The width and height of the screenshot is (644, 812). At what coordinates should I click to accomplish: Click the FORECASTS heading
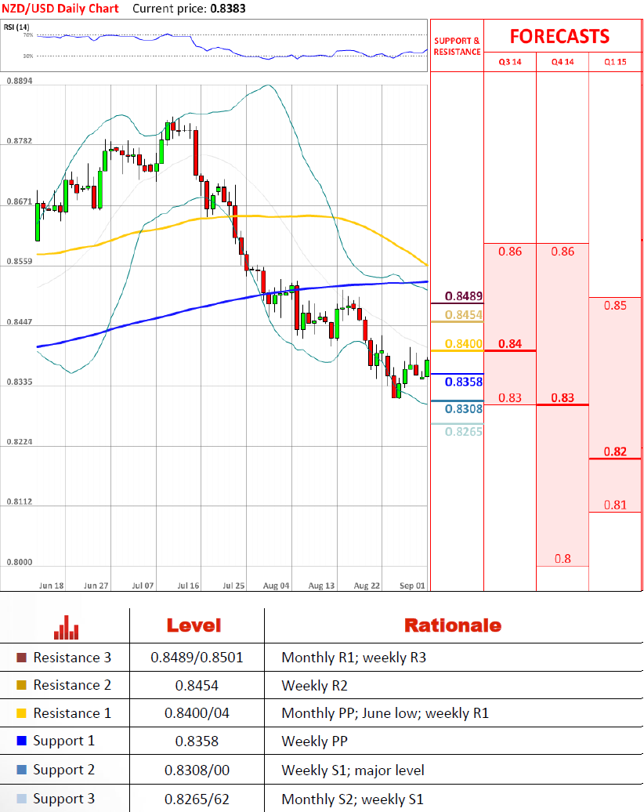point(559,36)
